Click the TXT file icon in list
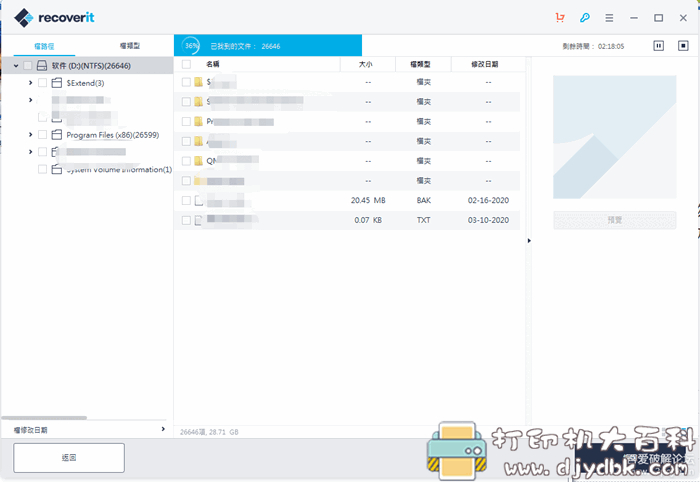Screen dimensions: 700x482 (199, 220)
